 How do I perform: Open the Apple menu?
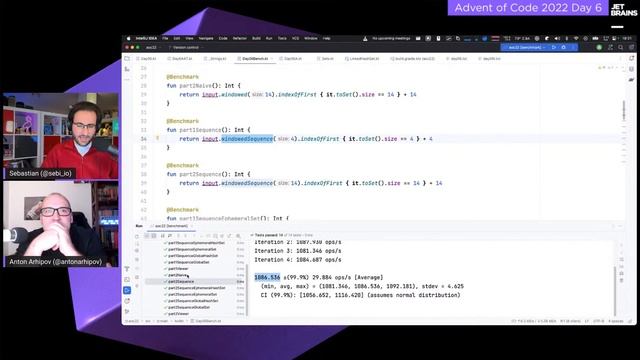(128, 38)
